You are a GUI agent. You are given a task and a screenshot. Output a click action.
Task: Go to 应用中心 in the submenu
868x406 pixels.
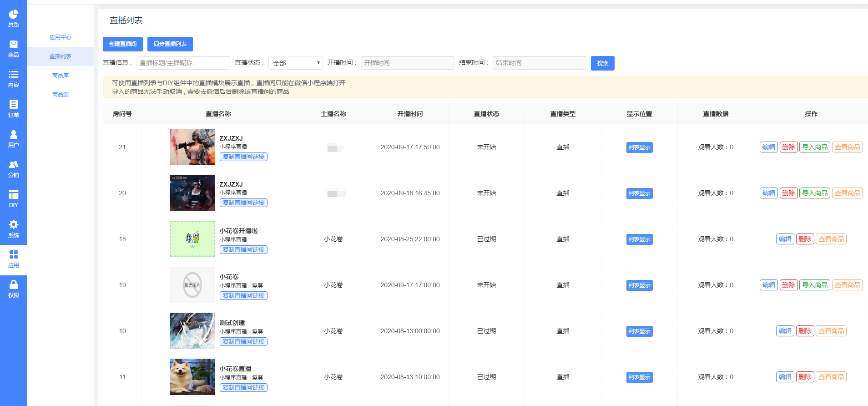point(61,37)
